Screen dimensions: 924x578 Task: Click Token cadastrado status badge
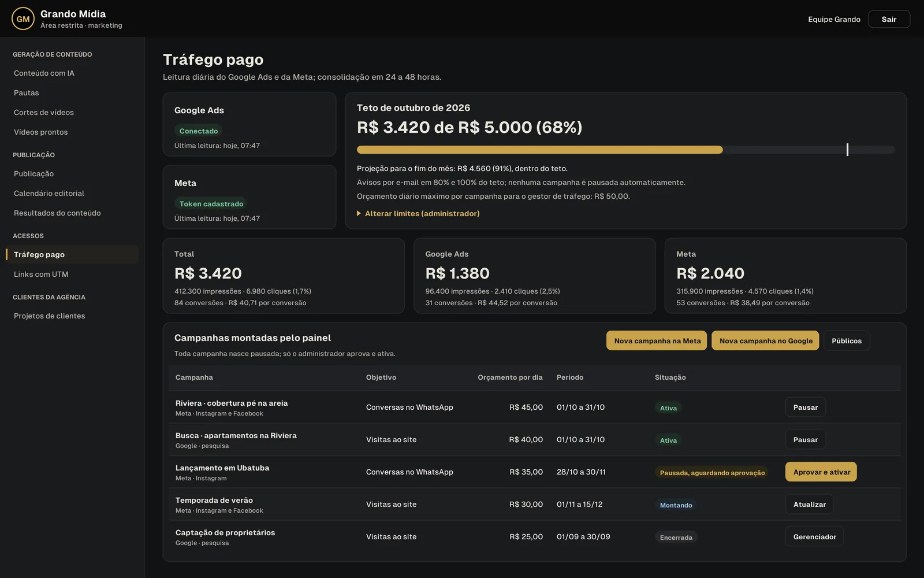(x=211, y=204)
